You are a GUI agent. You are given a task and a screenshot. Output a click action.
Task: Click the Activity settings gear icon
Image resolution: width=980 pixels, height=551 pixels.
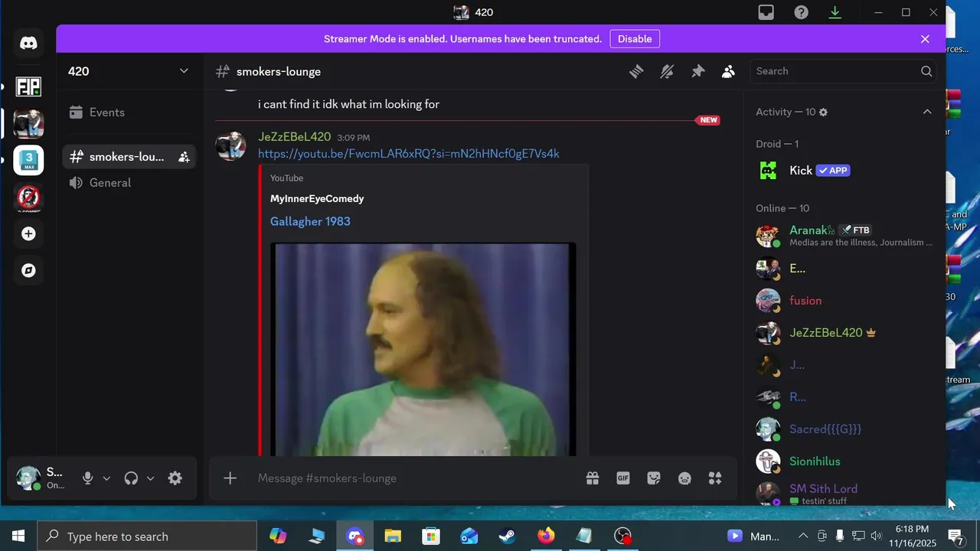(823, 112)
